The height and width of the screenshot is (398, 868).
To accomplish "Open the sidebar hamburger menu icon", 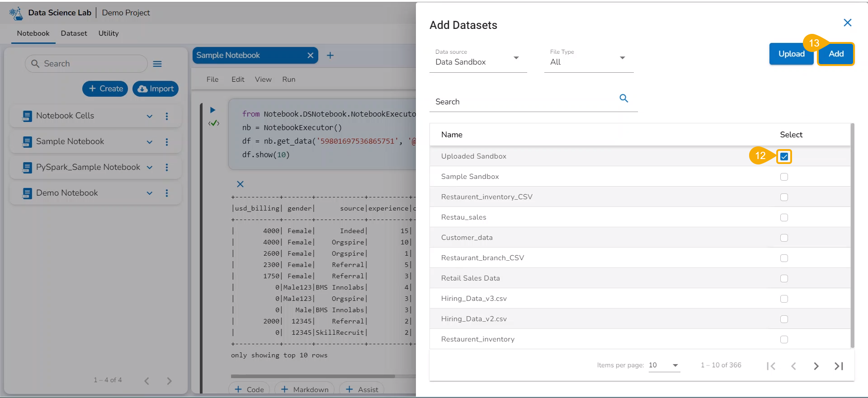I will click(157, 64).
